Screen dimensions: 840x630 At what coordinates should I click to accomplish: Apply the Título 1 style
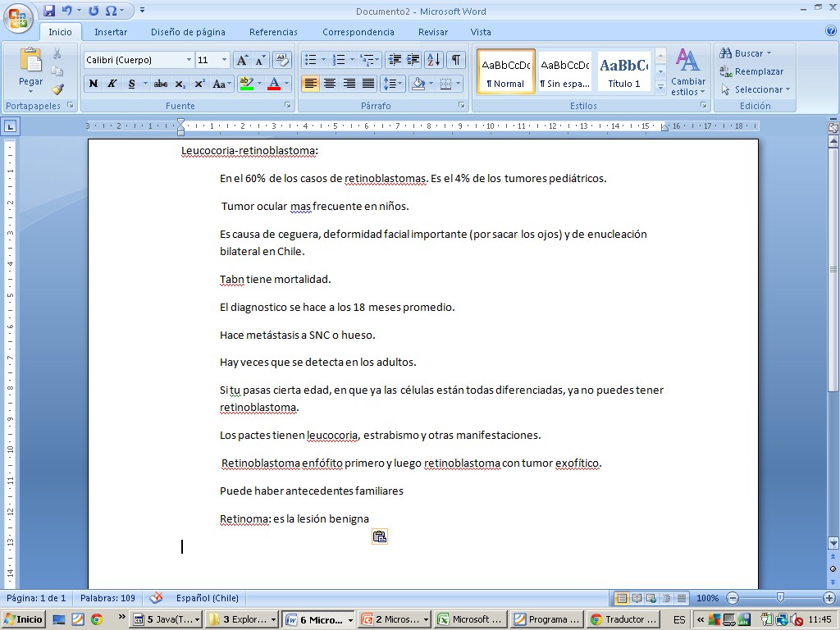(624, 71)
